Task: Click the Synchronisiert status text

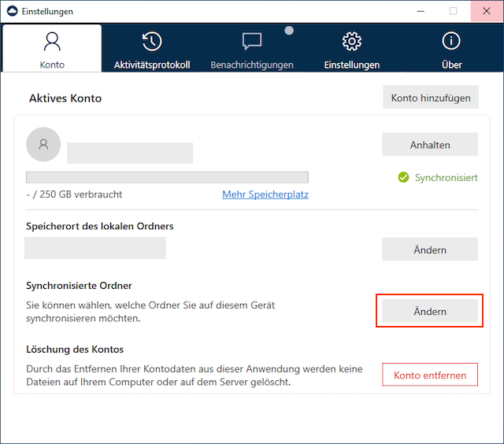Action: [447, 178]
